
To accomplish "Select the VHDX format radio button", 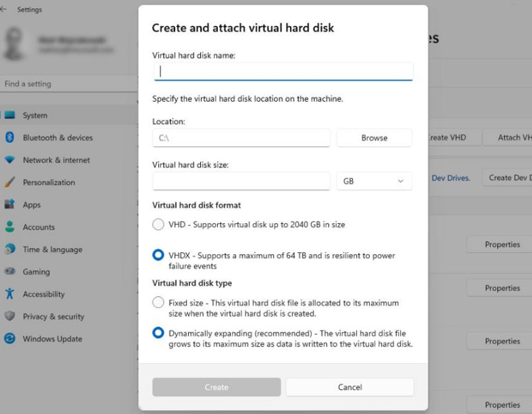I will tap(158, 254).
